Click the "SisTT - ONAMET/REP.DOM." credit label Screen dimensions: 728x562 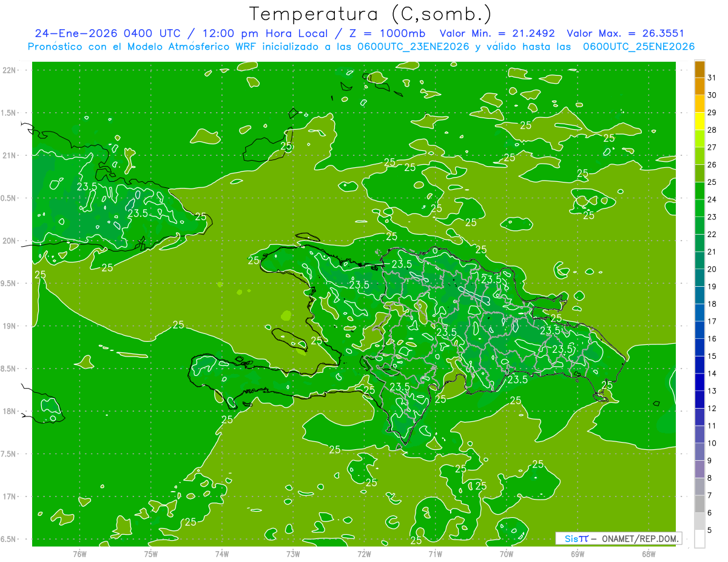tap(618, 538)
